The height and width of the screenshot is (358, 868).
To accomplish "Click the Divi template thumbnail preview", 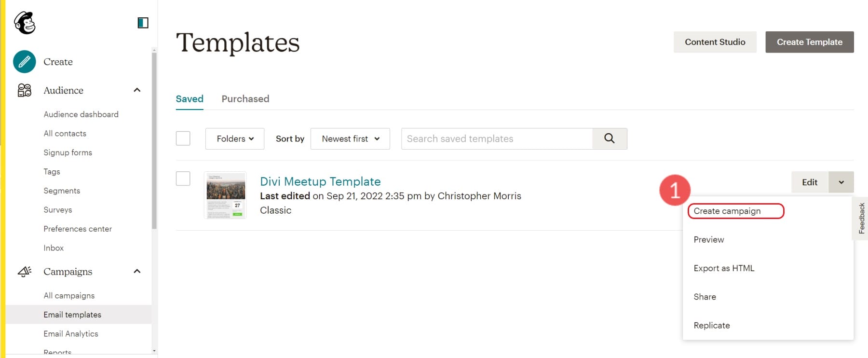I will tap(225, 195).
